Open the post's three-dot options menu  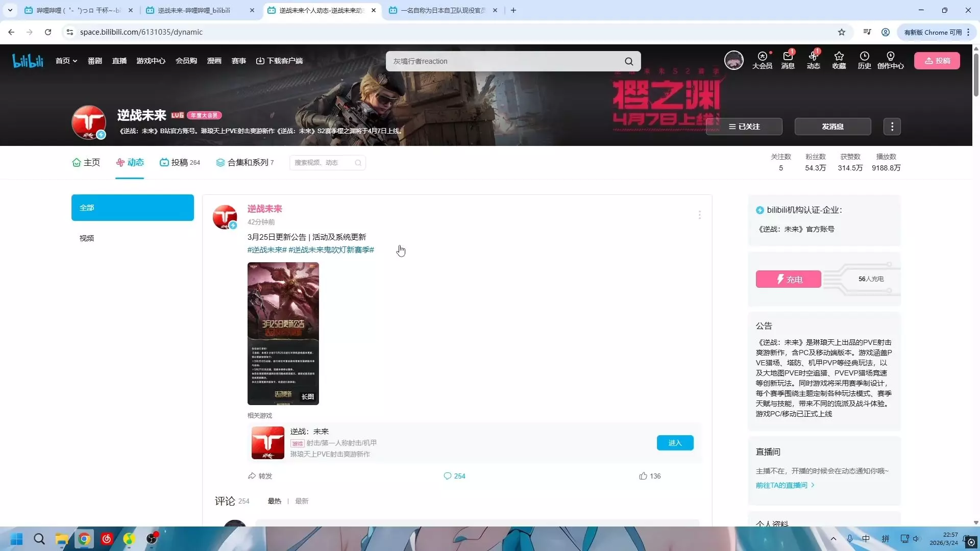coord(699,215)
